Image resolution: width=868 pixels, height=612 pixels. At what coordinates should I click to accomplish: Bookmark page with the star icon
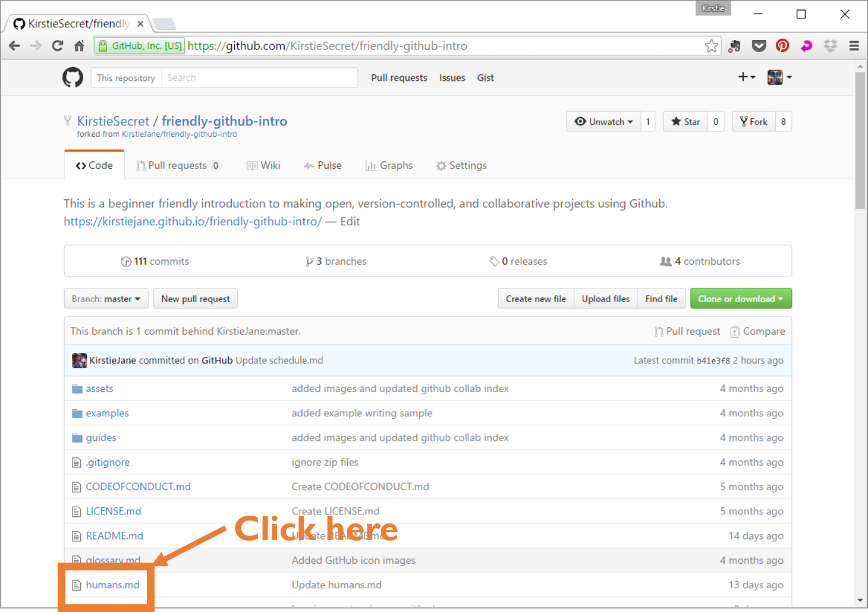click(712, 46)
